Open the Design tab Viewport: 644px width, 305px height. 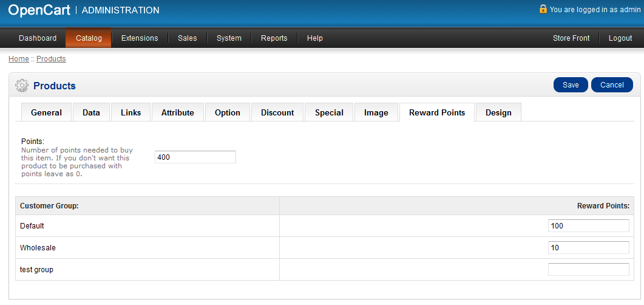[x=498, y=112]
